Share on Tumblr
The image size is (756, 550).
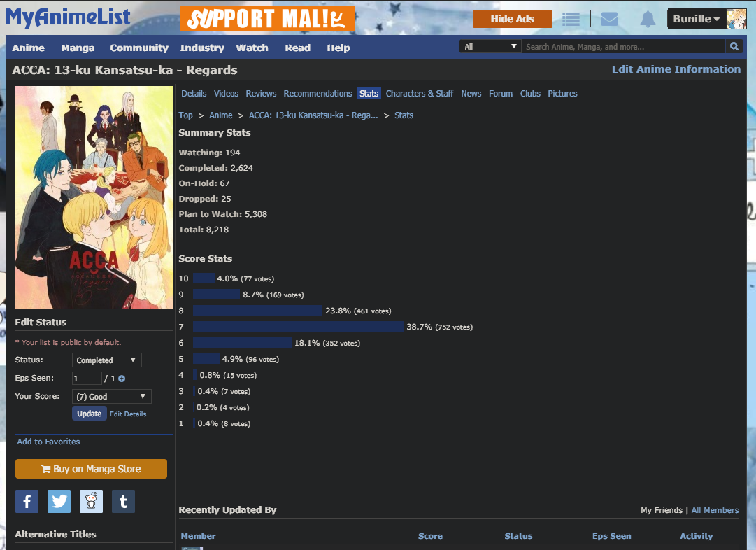click(x=123, y=501)
